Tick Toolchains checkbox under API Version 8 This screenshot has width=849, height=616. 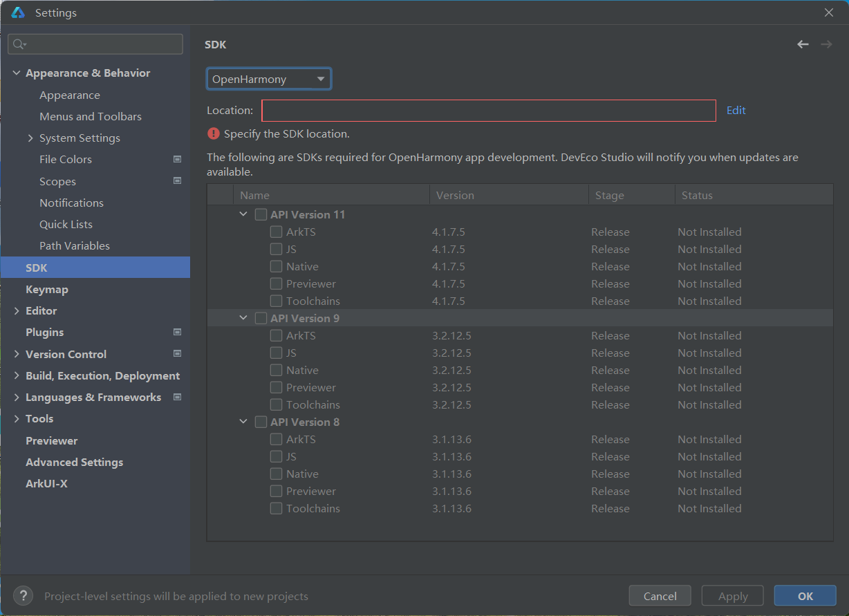pos(276,508)
